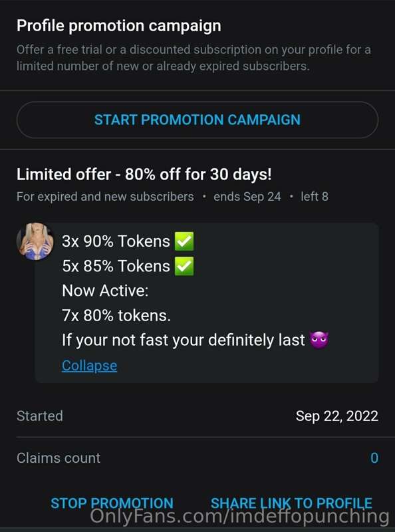Select the Sep 22, 2022 start date
Image resolution: width=395 pixels, height=532 pixels.
pos(337,416)
